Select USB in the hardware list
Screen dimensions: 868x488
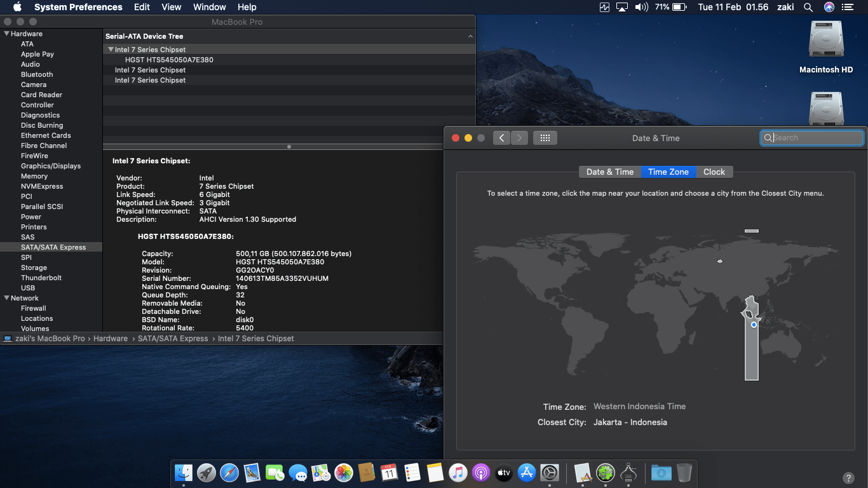pyautogui.click(x=28, y=288)
